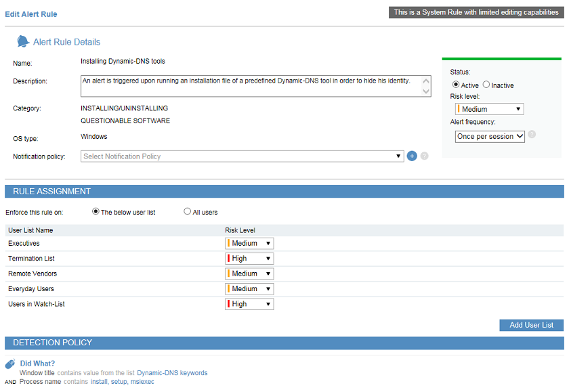Click the bell icon by Alert Rule Details
The image size is (569, 392).
tap(23, 42)
